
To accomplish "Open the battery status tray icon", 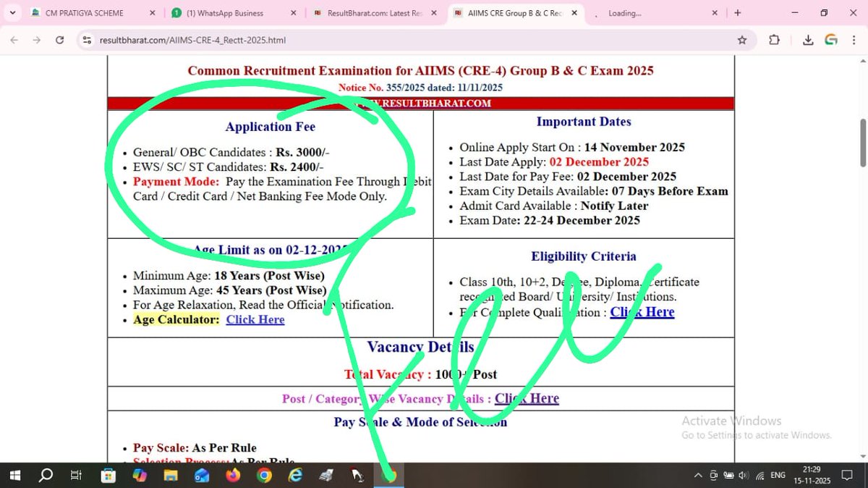I will point(728,475).
